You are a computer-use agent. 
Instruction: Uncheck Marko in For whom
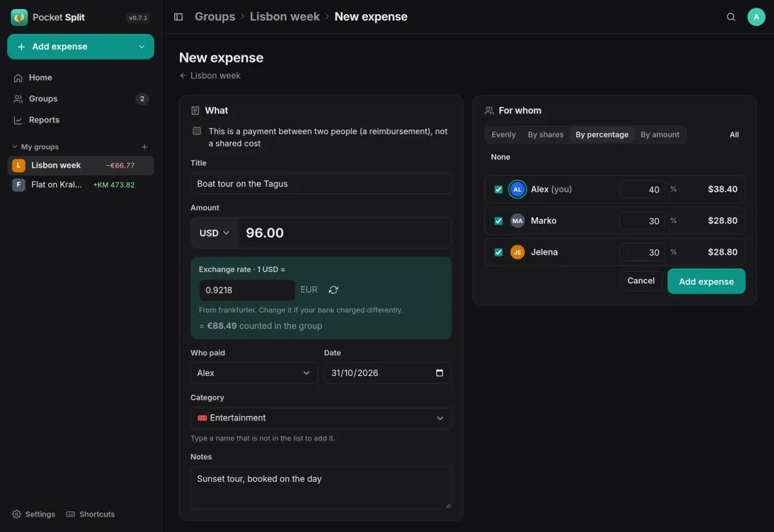(x=499, y=221)
